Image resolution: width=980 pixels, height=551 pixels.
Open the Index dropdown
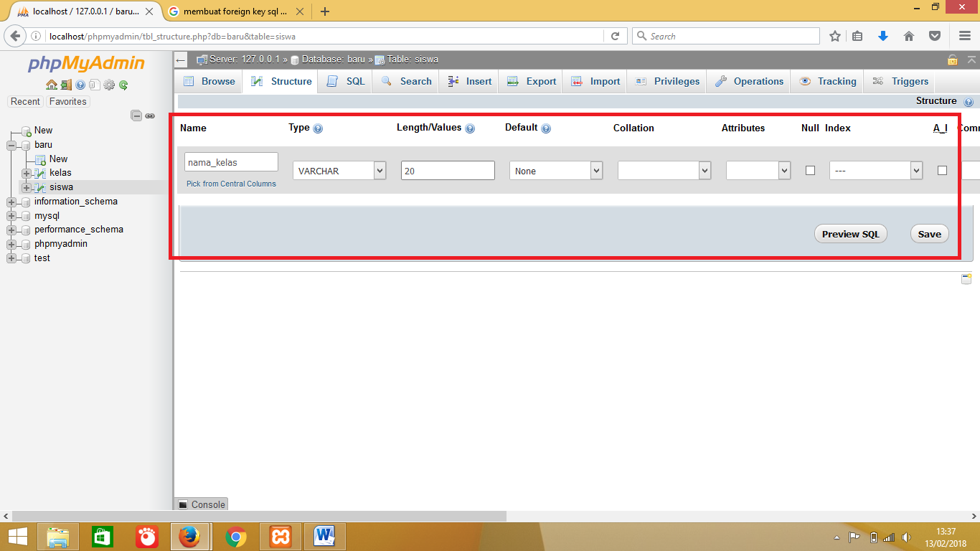(x=876, y=170)
